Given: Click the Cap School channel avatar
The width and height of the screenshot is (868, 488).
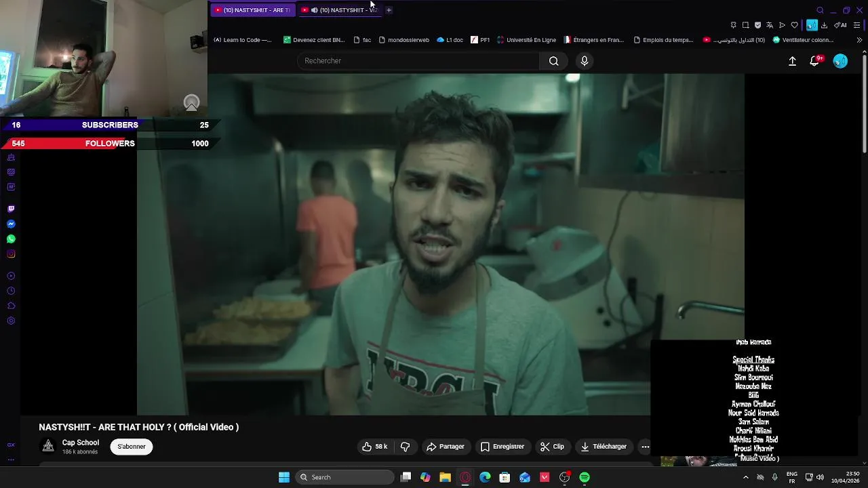Looking at the screenshot, I should [48, 446].
